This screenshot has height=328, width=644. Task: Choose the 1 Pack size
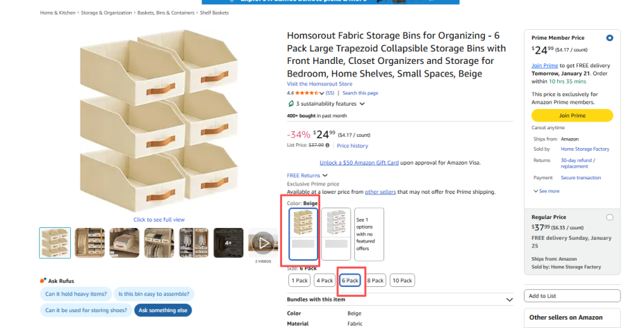tap(299, 281)
